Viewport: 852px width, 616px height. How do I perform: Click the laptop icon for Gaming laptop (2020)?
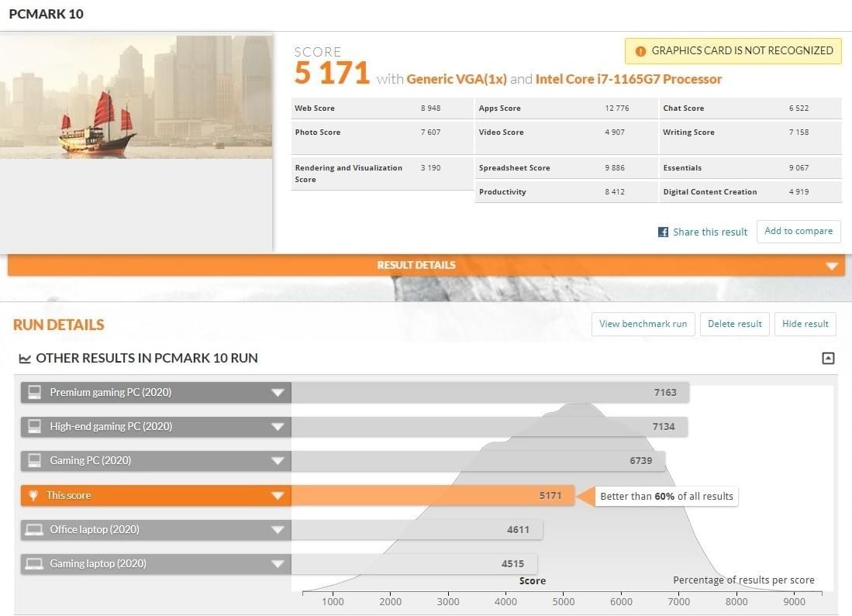point(34,564)
